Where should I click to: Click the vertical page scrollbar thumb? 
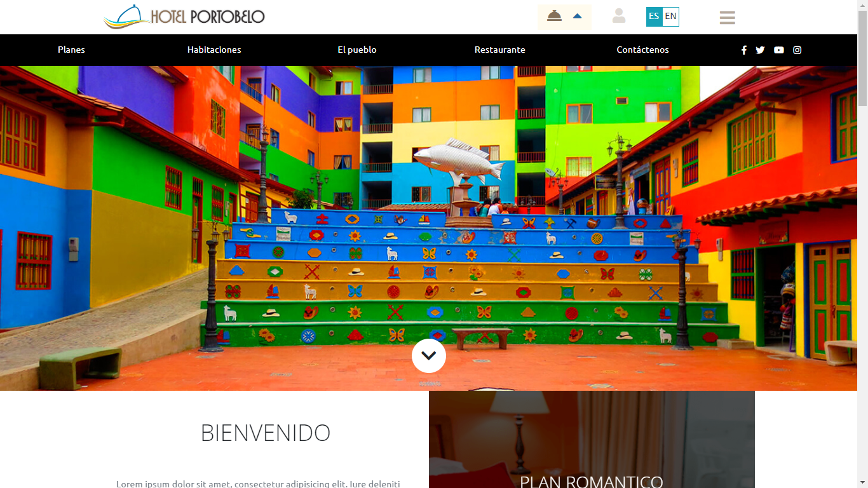pyautogui.click(x=862, y=57)
